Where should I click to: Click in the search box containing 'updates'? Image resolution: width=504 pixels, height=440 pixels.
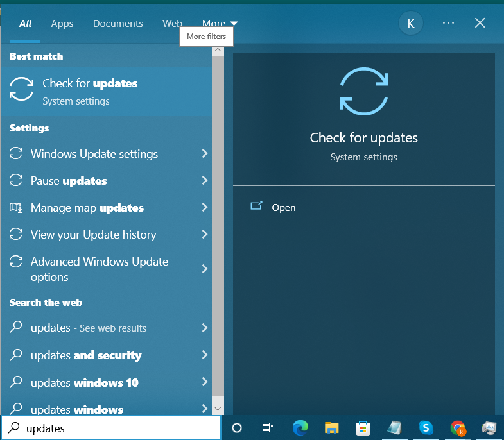[x=111, y=428]
